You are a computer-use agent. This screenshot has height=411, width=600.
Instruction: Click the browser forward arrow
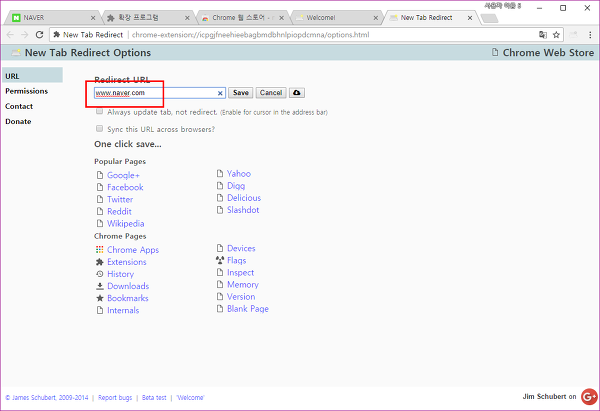pos(24,35)
